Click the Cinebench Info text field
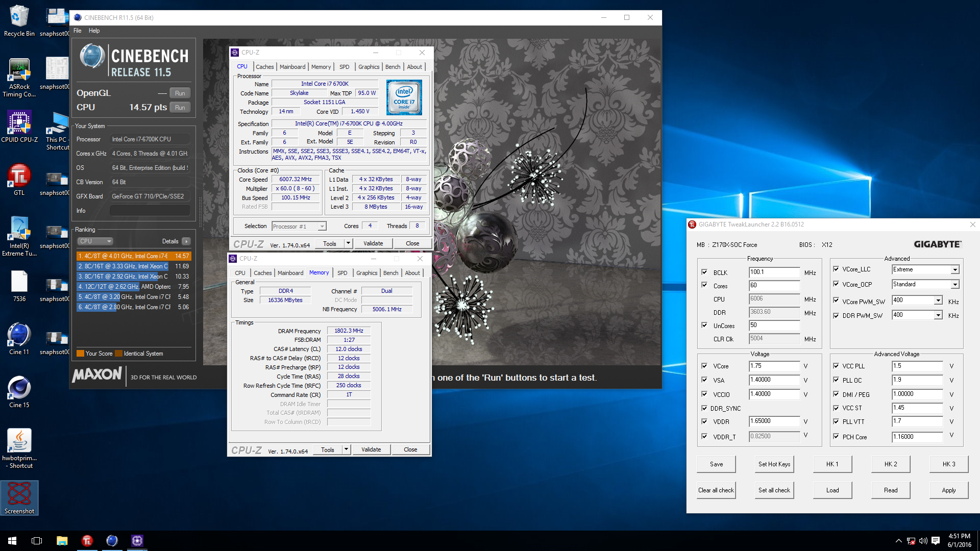This screenshot has height=551, width=980. (x=150, y=211)
